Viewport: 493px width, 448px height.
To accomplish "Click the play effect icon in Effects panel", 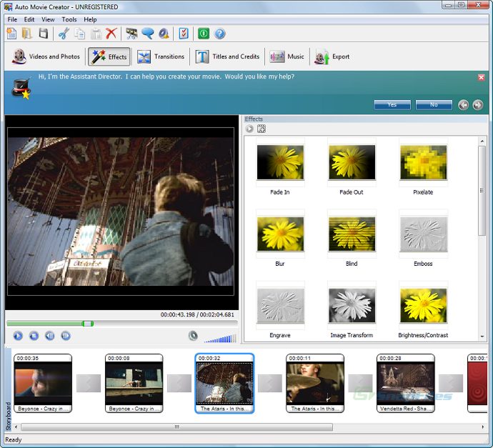I will (x=249, y=129).
